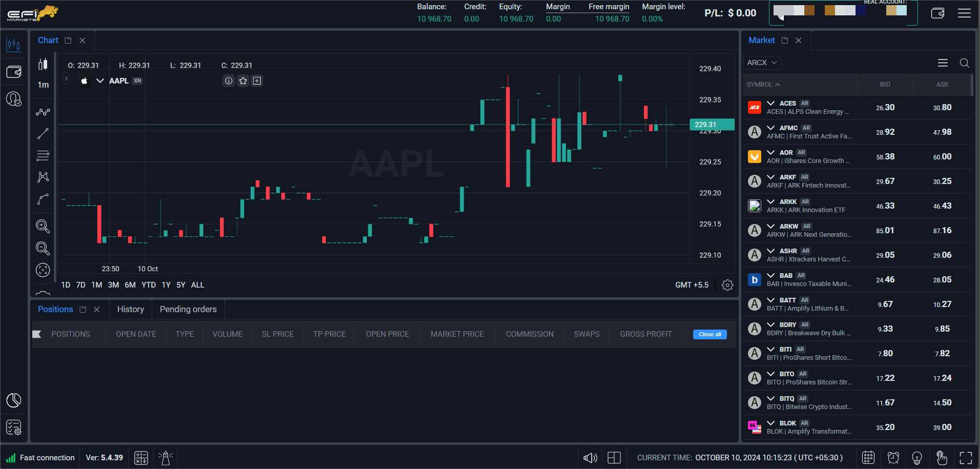
Task: Open the calendar icon in status bar
Action: tap(868, 458)
